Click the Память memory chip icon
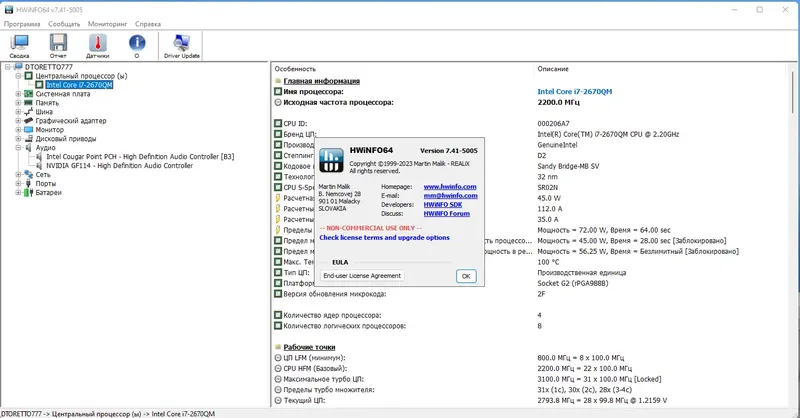 click(29, 103)
